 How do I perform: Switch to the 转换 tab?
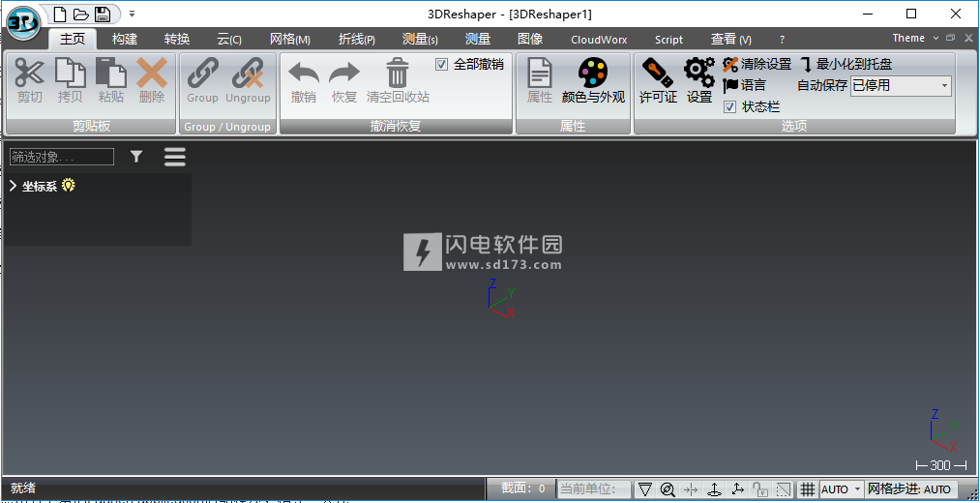click(x=177, y=39)
